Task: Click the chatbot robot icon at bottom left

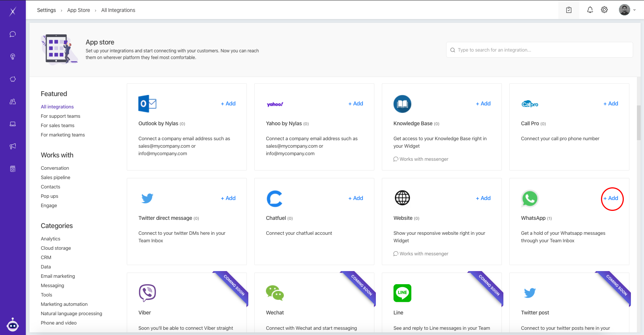Action: (x=13, y=325)
